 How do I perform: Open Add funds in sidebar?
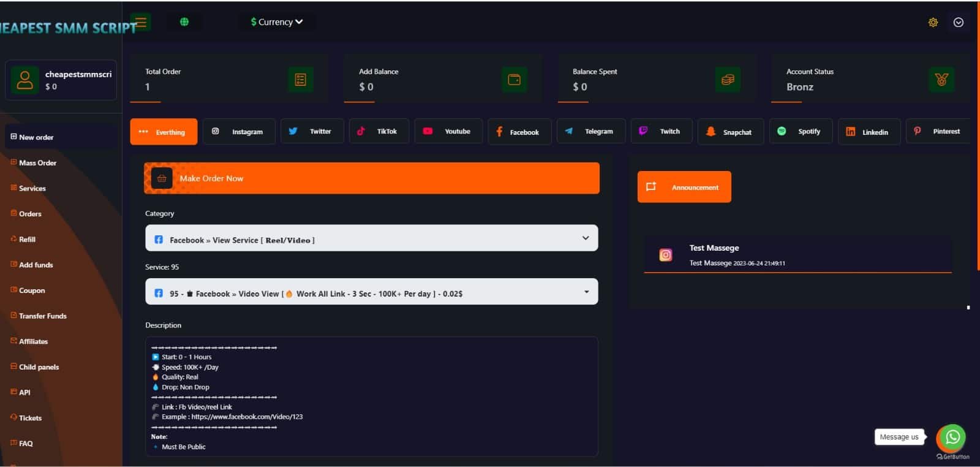click(x=36, y=265)
